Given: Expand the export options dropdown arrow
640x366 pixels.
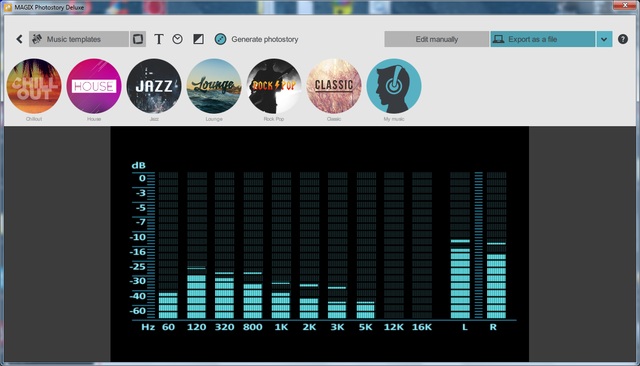Looking at the screenshot, I should [604, 39].
